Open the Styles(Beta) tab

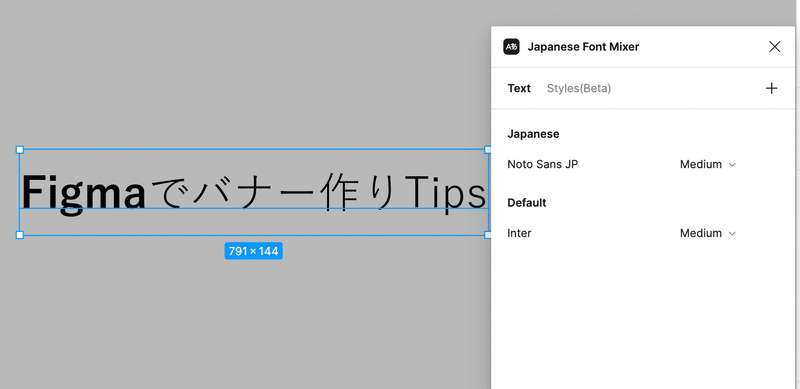pyautogui.click(x=579, y=88)
